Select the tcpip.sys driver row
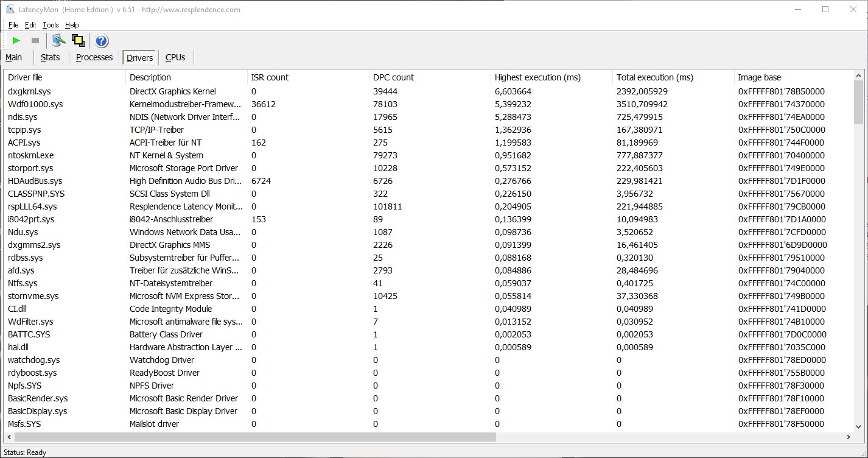This screenshot has height=458, width=868. [429, 130]
